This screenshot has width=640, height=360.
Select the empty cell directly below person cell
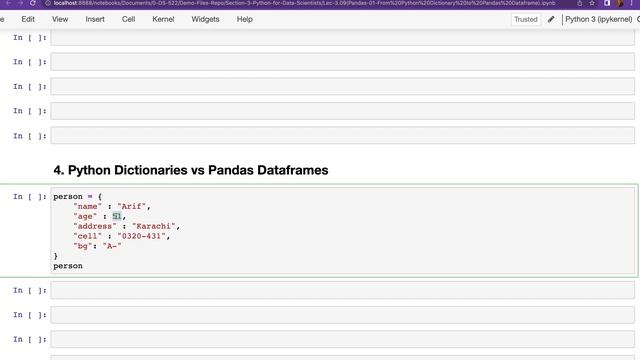tap(342, 290)
